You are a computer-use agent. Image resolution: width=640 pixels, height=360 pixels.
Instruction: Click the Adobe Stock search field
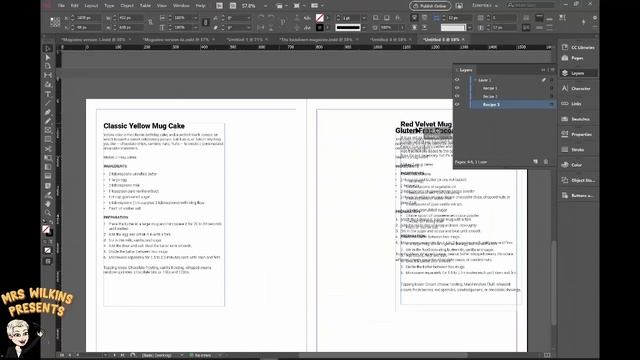531,5
